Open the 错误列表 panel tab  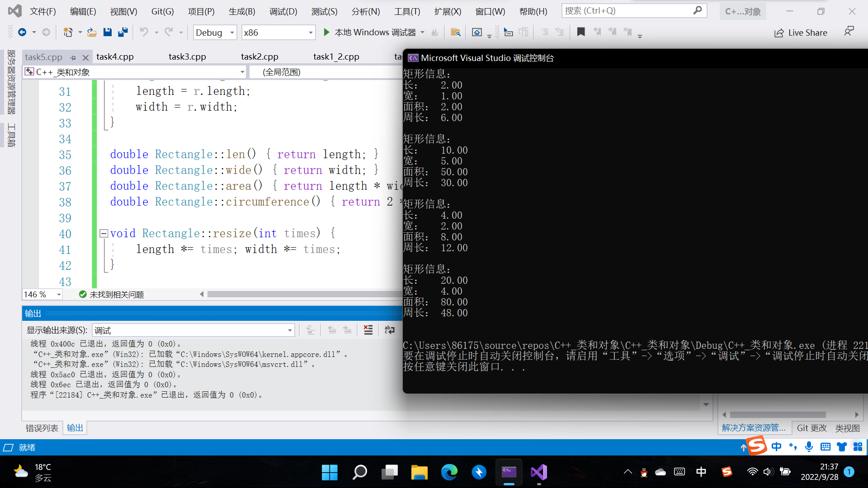[42, 428]
